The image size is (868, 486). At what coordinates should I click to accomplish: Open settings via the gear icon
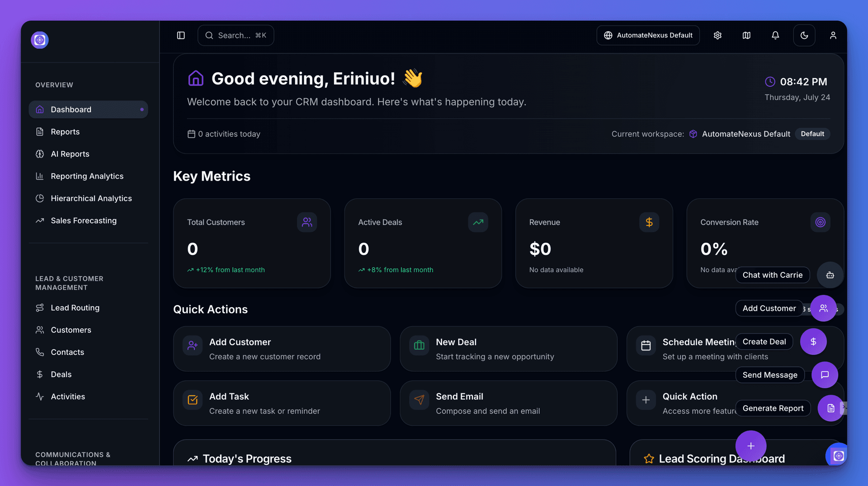(x=717, y=35)
